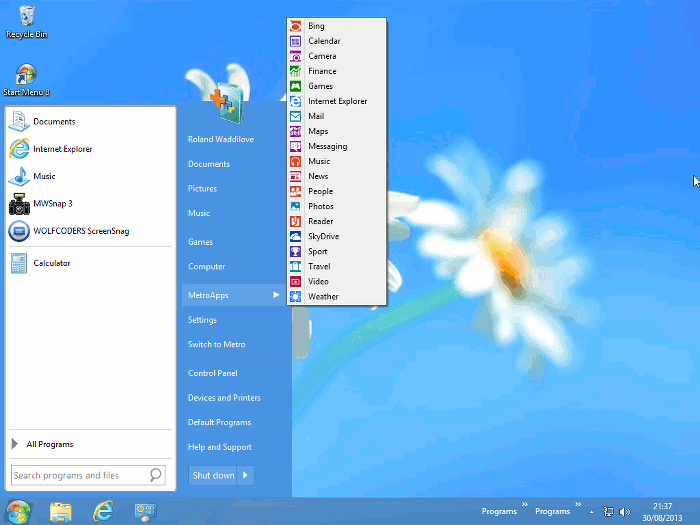Click the News app icon
Image resolution: width=700 pixels, height=525 pixels.
pyautogui.click(x=295, y=176)
